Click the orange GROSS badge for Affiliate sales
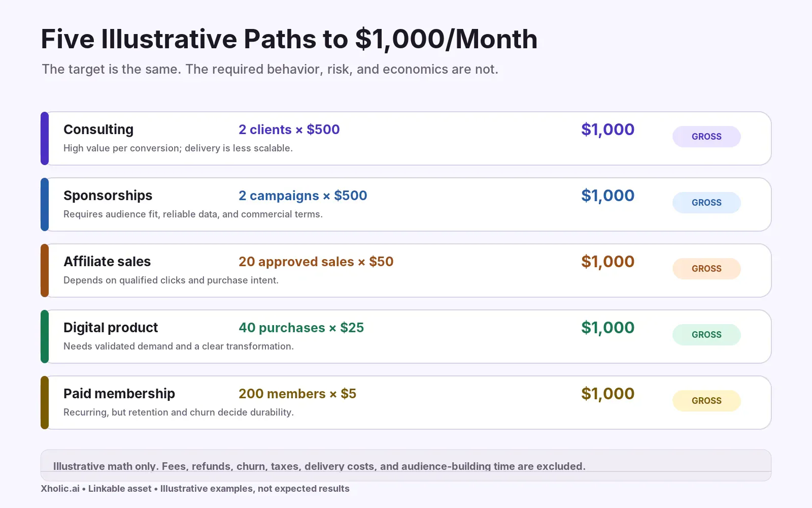 706,269
